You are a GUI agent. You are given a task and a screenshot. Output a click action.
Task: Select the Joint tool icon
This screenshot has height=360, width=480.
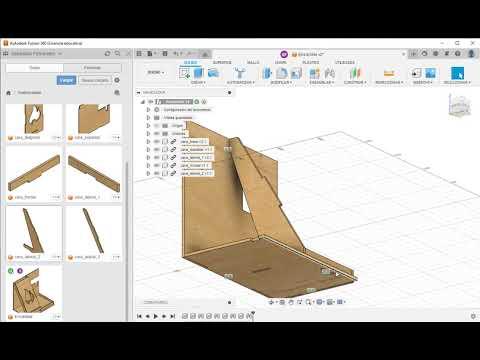point(329,73)
